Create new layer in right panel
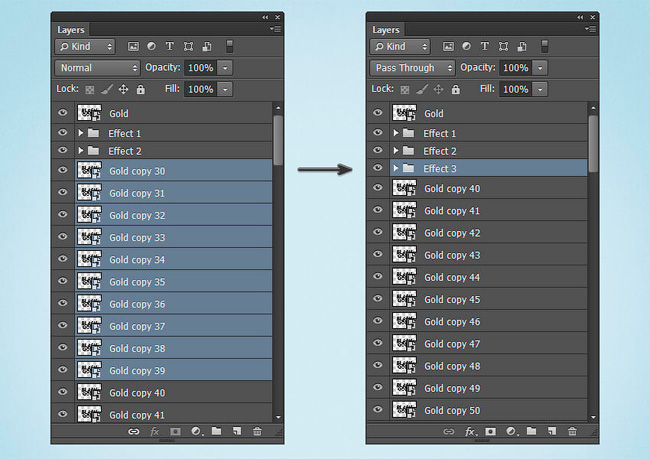The image size is (650, 459). click(552, 432)
